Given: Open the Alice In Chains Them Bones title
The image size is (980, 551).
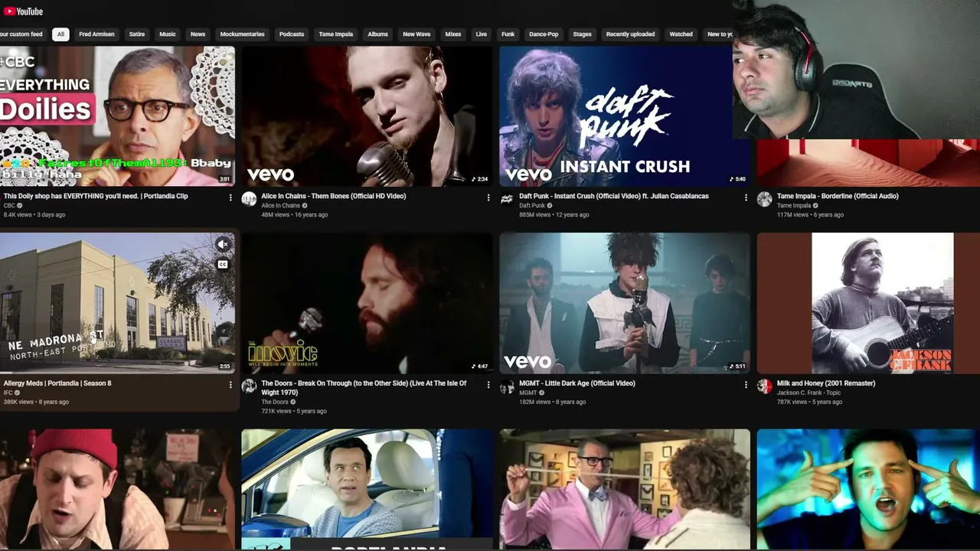Looking at the screenshot, I should [x=334, y=196].
